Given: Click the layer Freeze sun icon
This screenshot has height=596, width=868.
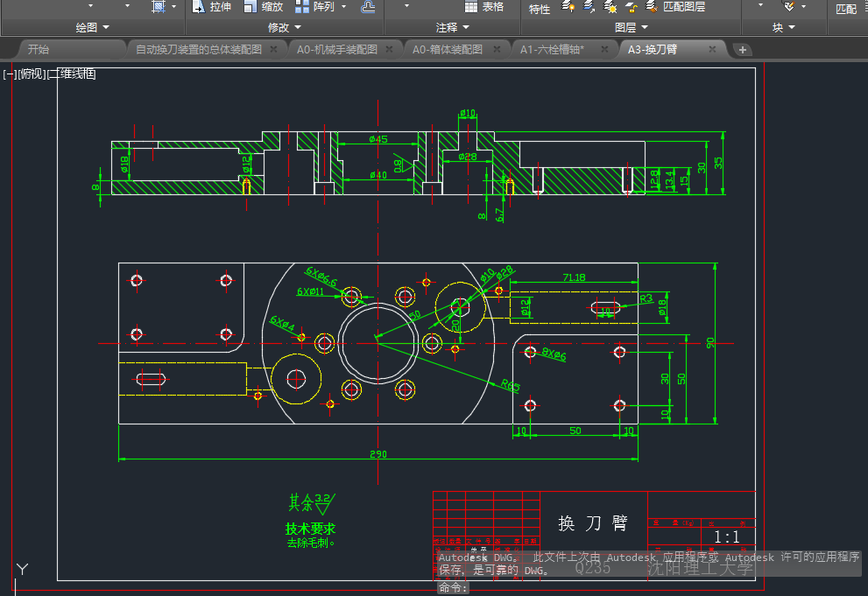Looking at the screenshot, I should tap(610, 7).
